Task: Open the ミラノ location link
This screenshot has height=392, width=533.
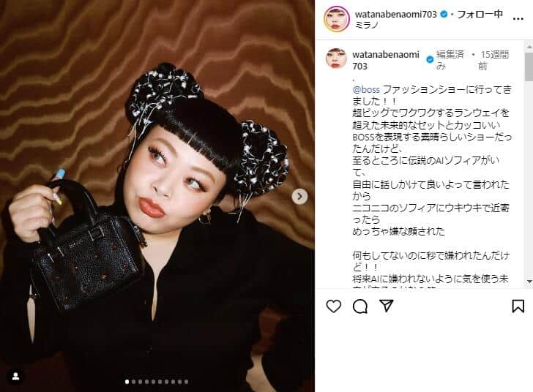Action: coord(366,25)
